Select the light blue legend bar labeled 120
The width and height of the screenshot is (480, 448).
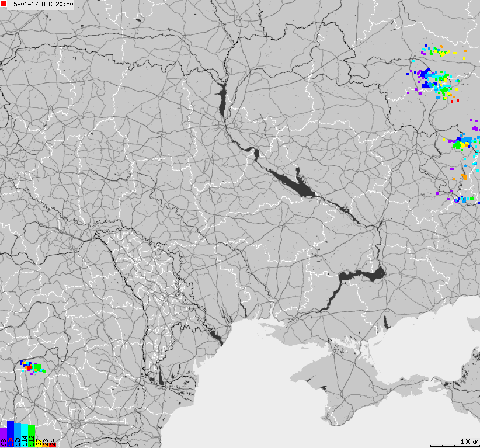[x=18, y=435]
